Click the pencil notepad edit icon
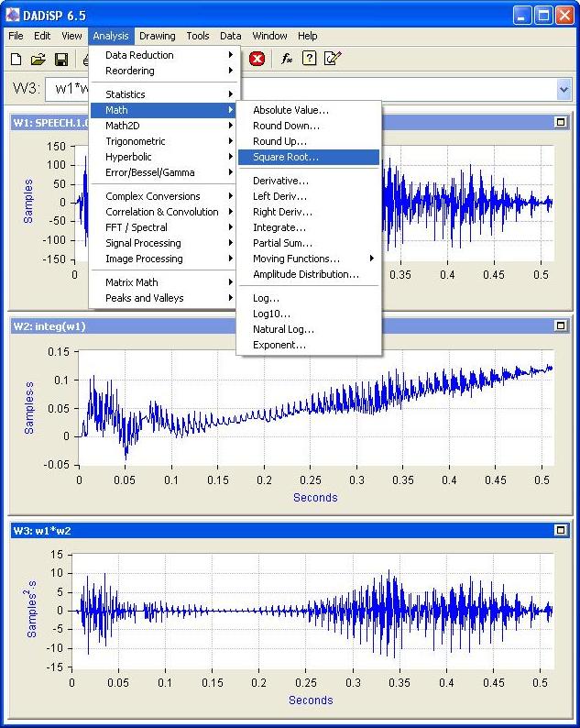Screen dimensions: 580x728 (x=333, y=59)
